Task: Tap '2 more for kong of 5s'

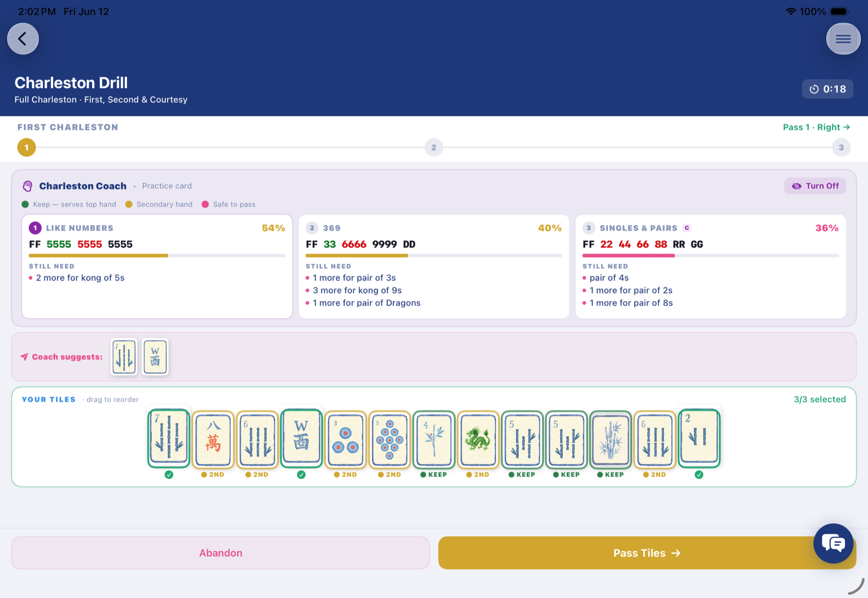Action: pos(80,278)
